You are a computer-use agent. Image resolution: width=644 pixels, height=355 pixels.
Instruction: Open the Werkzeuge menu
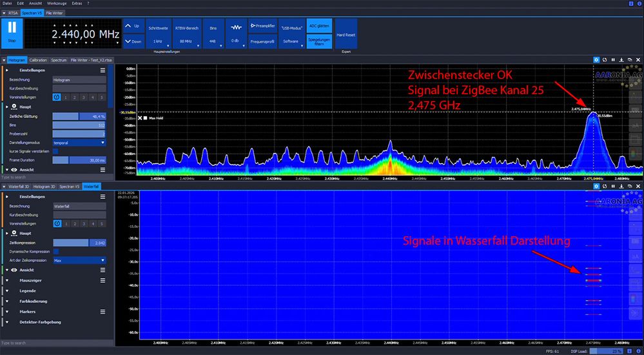click(x=56, y=3)
